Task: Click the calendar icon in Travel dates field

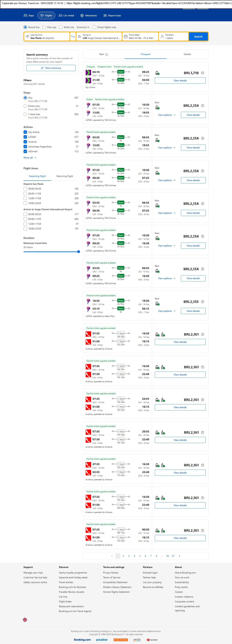Action: (126, 36)
